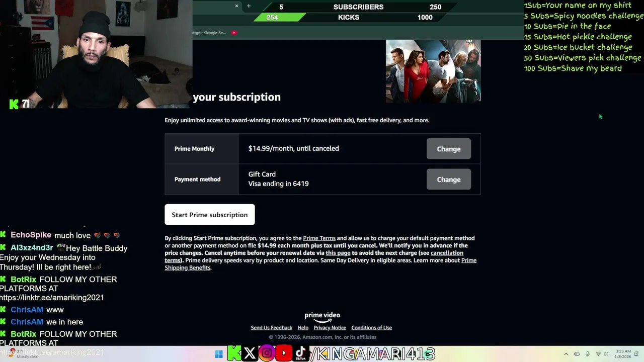The width and height of the screenshot is (644, 362).
Task: Follow the 'this page' cancellation link
Action: (x=338, y=253)
